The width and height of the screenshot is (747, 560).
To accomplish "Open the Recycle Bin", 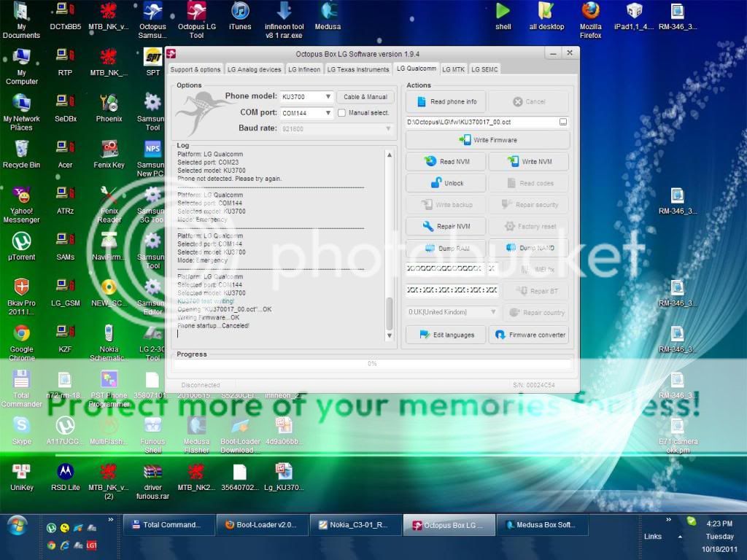I will click(21, 155).
